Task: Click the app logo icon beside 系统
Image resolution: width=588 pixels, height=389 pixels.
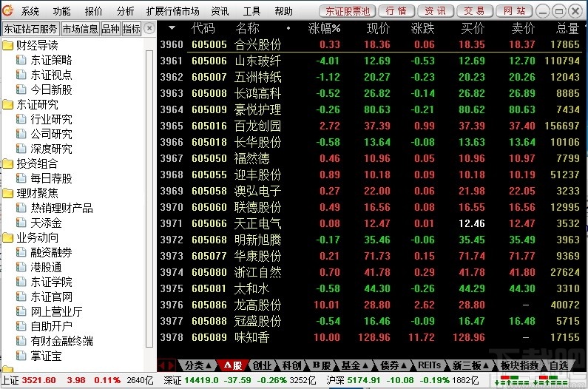Action: pyautogui.click(x=7, y=10)
